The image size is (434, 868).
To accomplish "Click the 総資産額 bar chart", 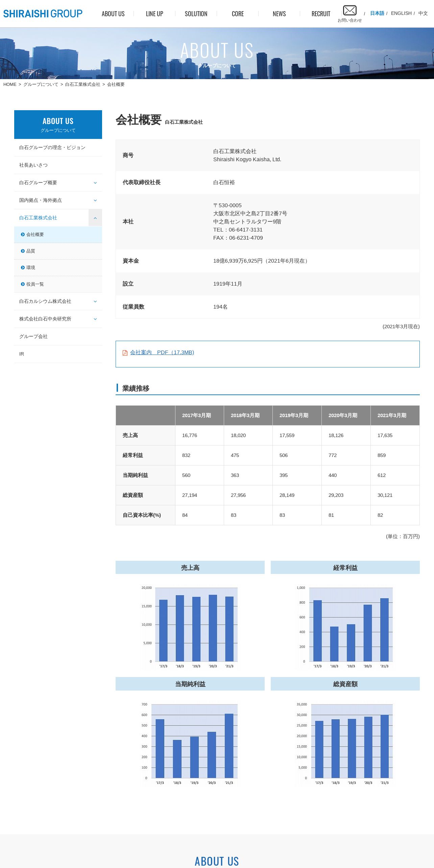I will 345,744.
